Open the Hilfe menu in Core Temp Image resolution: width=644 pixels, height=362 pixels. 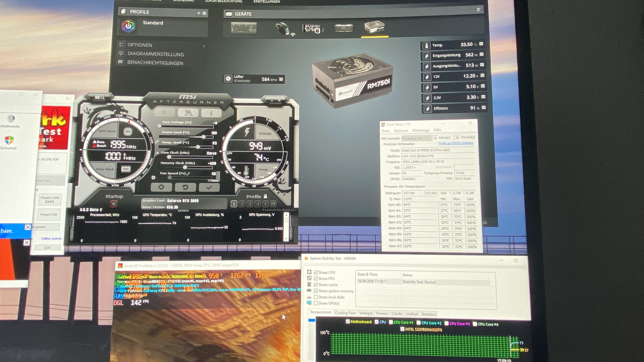click(437, 130)
